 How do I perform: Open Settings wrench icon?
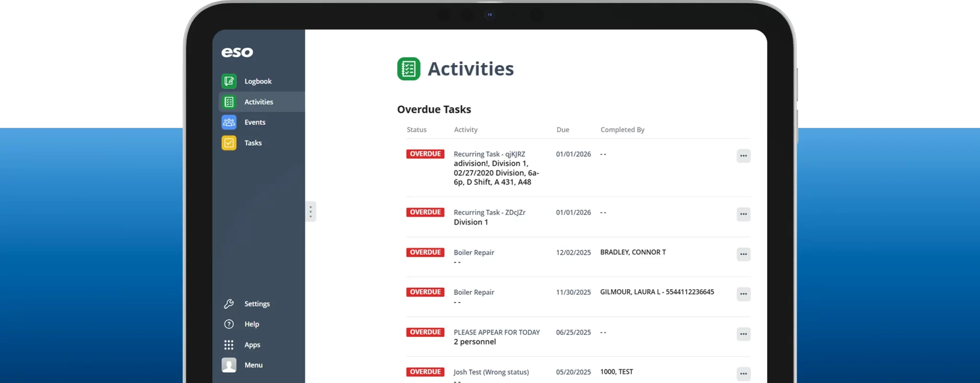click(x=229, y=304)
